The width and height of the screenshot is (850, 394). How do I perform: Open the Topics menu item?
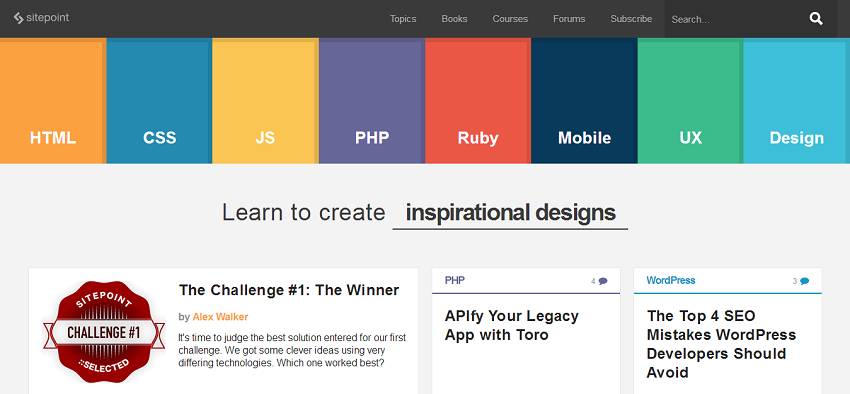pyautogui.click(x=403, y=19)
